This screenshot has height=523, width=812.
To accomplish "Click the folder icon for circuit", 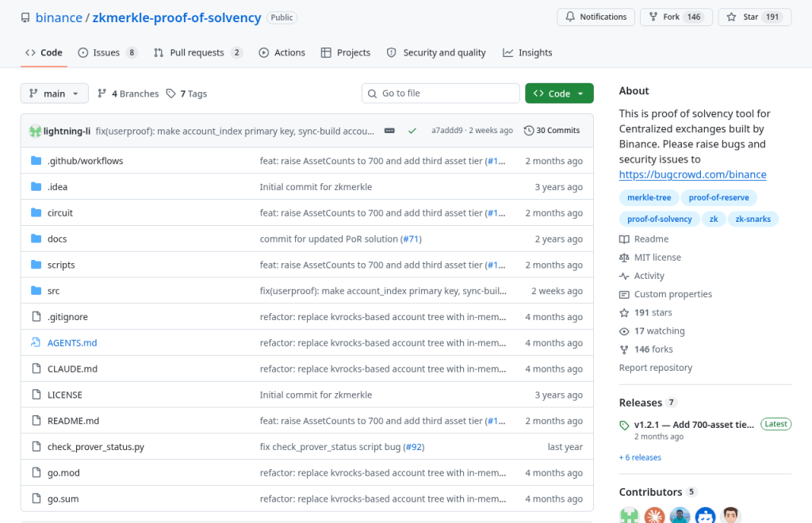I will pyautogui.click(x=36, y=212).
